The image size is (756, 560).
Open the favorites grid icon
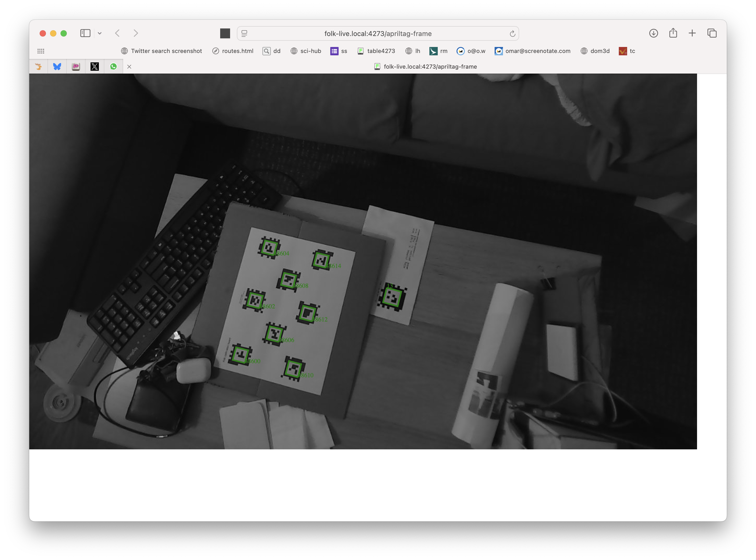pyautogui.click(x=41, y=51)
